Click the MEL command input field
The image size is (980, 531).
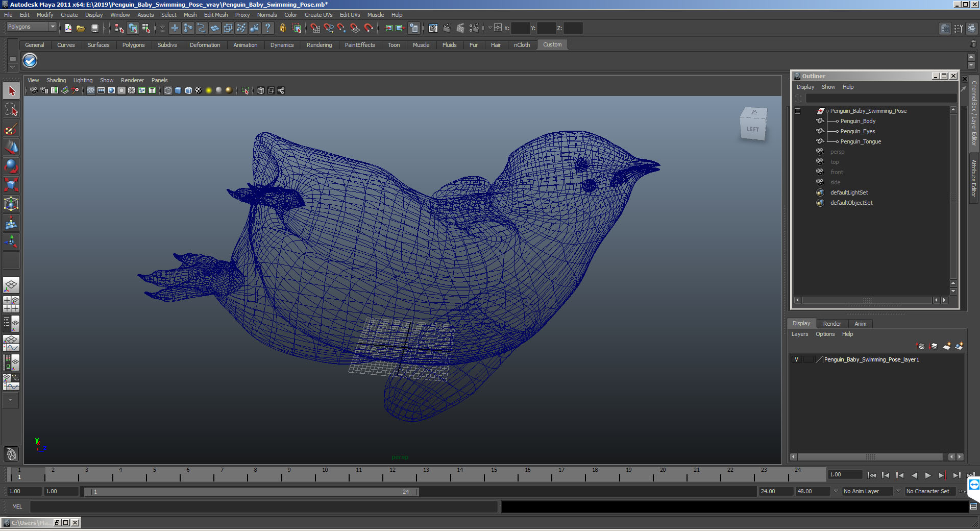coord(263,506)
